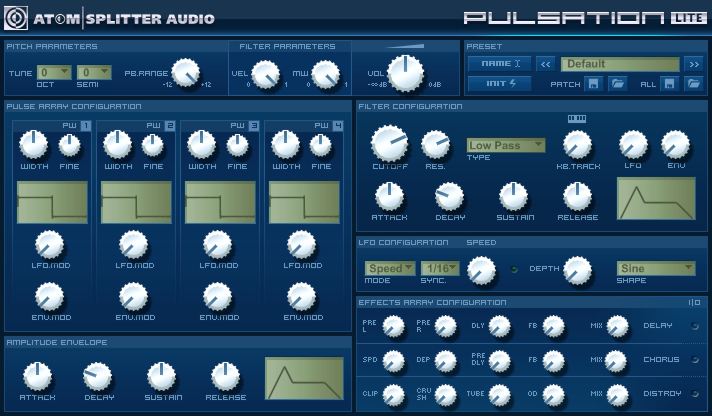712x416 pixels.
Task: Toggle the Delay effect LED on
Action: [694, 326]
